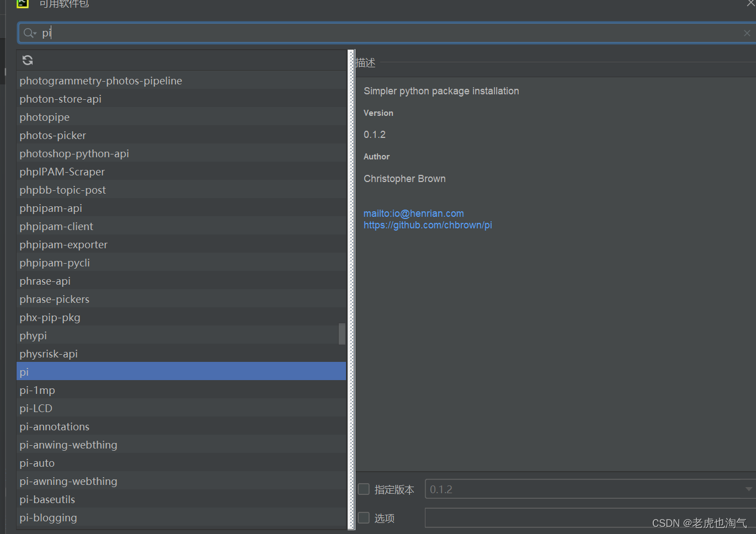Clear the search field with X icon
Viewport: 756px width, 534px height.
tap(747, 33)
